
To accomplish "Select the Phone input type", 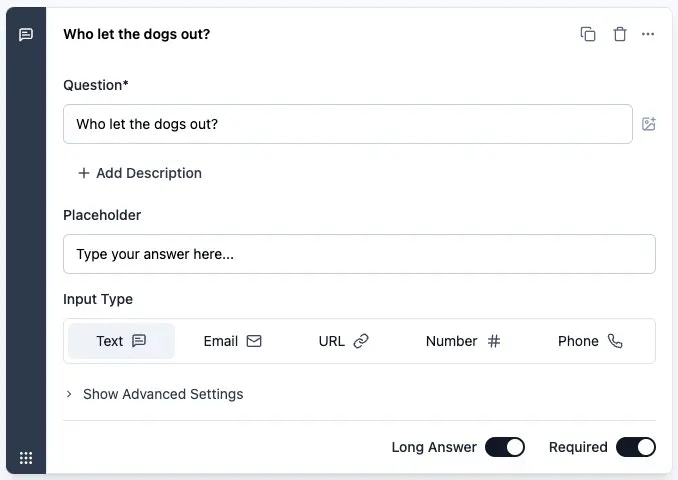I will 590,341.
